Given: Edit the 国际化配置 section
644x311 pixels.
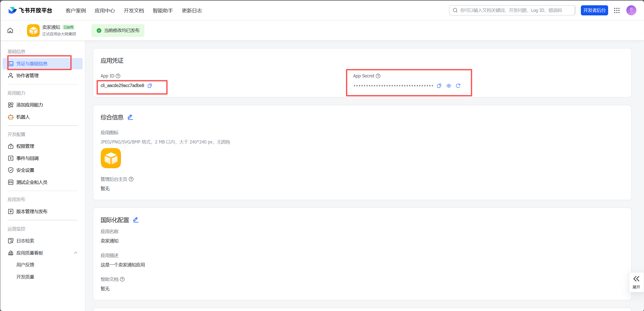Looking at the screenshot, I should (136, 220).
